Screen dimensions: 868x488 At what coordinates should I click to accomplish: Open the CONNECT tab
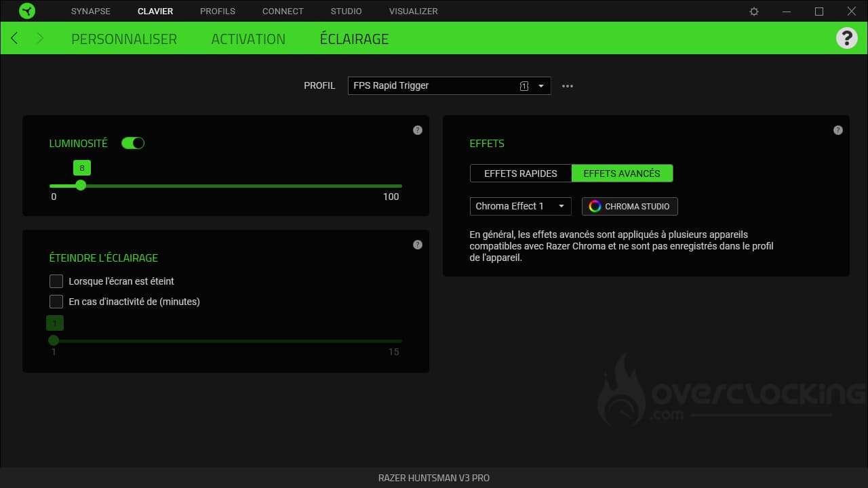tap(283, 12)
